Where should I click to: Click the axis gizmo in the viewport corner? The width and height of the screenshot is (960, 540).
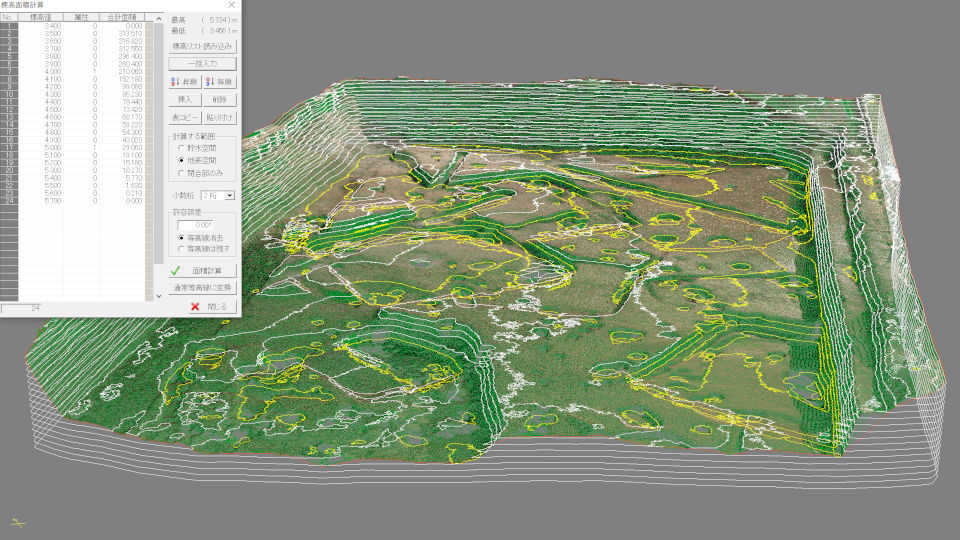pyautogui.click(x=19, y=522)
